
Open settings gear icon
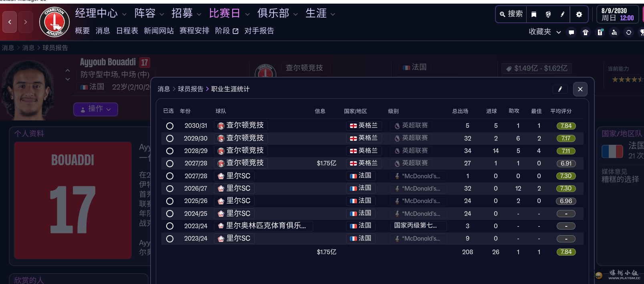coord(579,14)
